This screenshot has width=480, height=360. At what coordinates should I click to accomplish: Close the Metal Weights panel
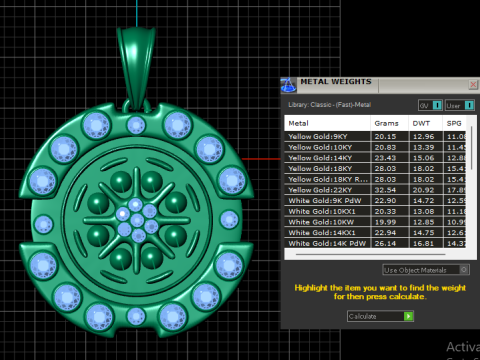pos(473,85)
